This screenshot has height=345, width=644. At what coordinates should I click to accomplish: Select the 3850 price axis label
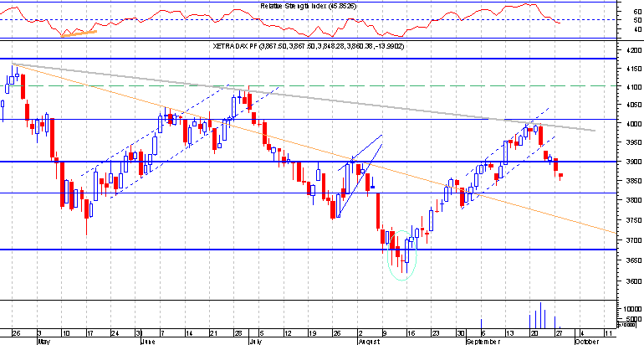coord(634,181)
